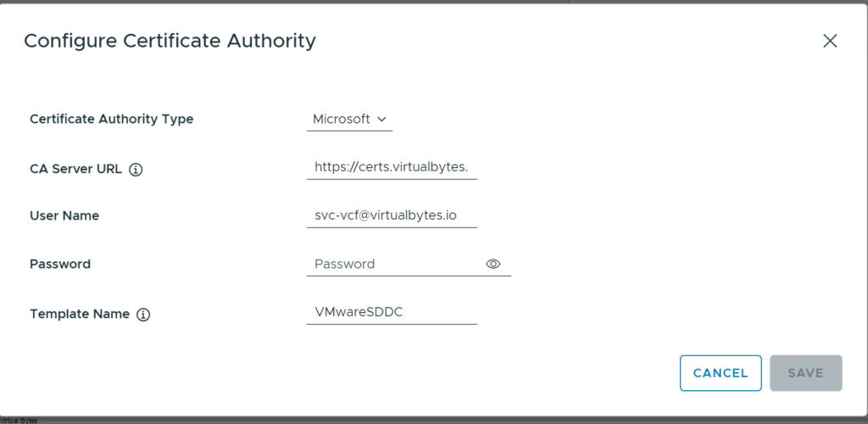Show the password using the eye icon
Viewport: 868px width, 424px height.
tap(493, 264)
